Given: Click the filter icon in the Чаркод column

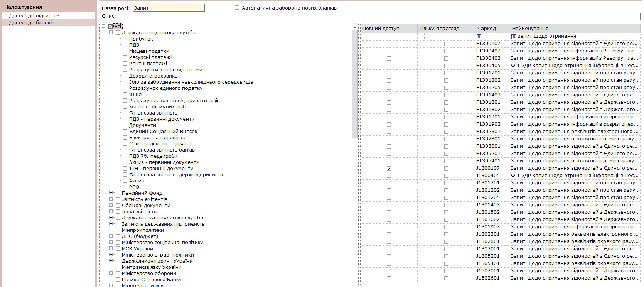Looking at the screenshot, I should coord(479,37).
